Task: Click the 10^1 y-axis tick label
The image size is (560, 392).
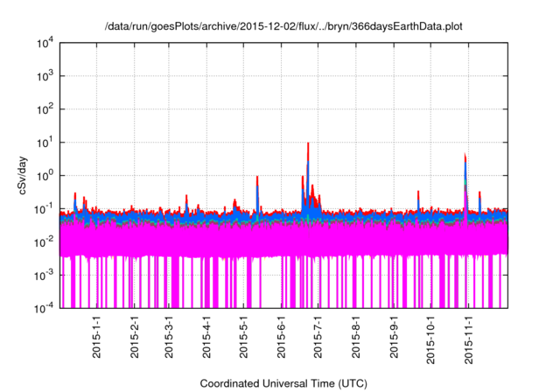Action: pyautogui.click(x=45, y=142)
